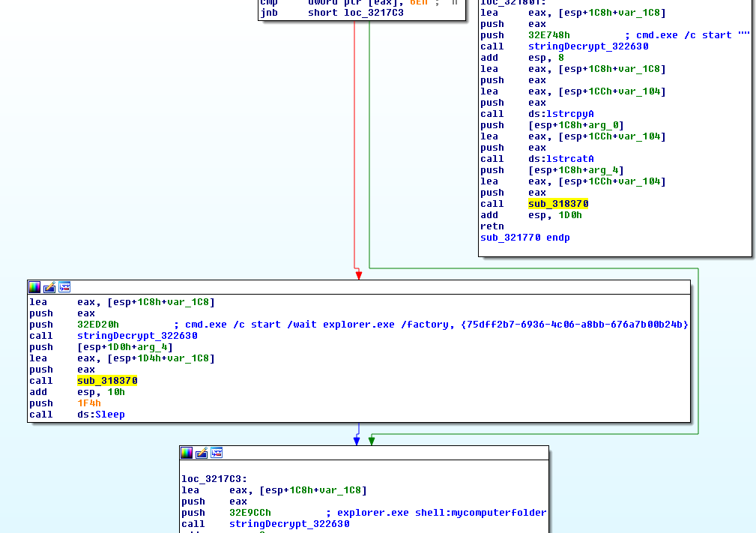Viewport: 756px width, 533px height.
Task: Select the 'add esp, 1D0h' line
Action: tap(530, 215)
